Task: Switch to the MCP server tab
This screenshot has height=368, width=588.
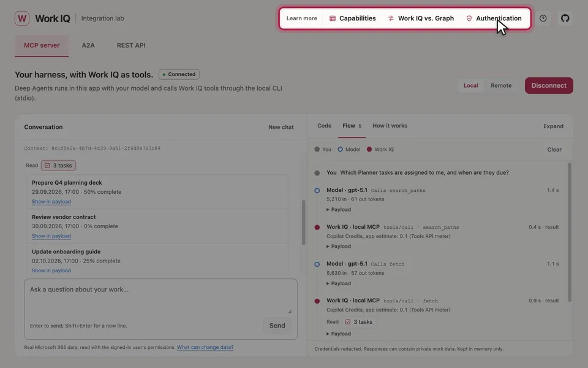Action: [42, 45]
